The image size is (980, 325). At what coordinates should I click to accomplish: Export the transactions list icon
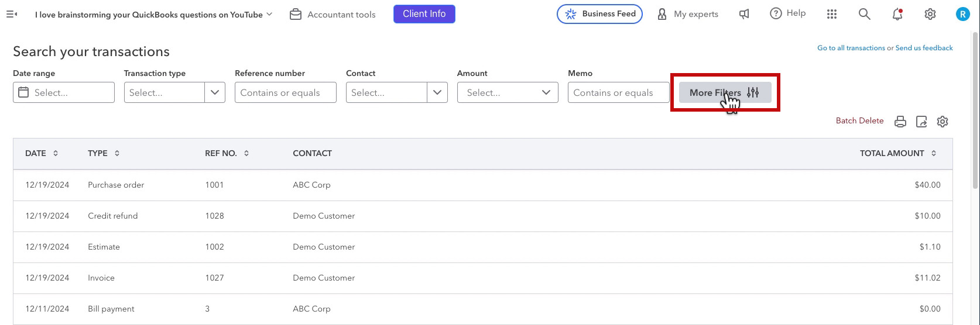(x=921, y=122)
